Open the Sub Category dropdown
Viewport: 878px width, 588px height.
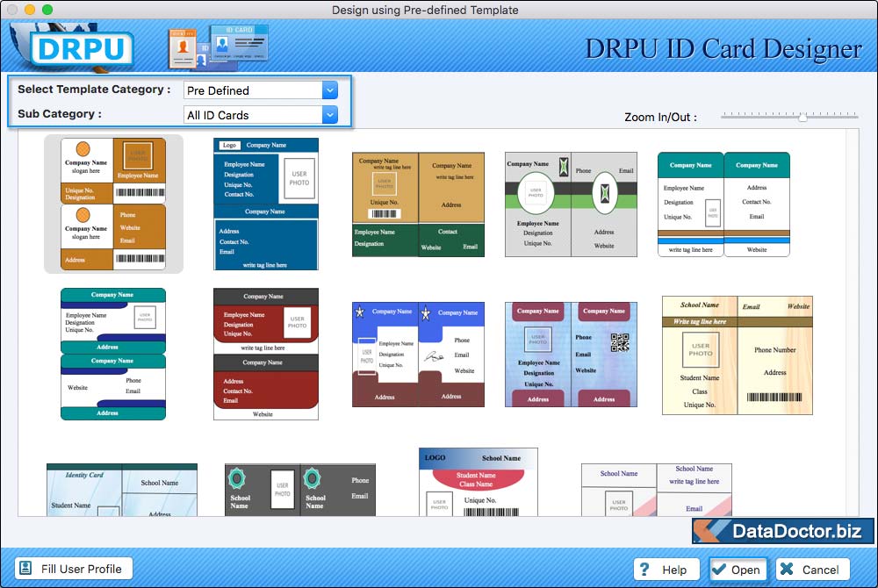point(330,115)
